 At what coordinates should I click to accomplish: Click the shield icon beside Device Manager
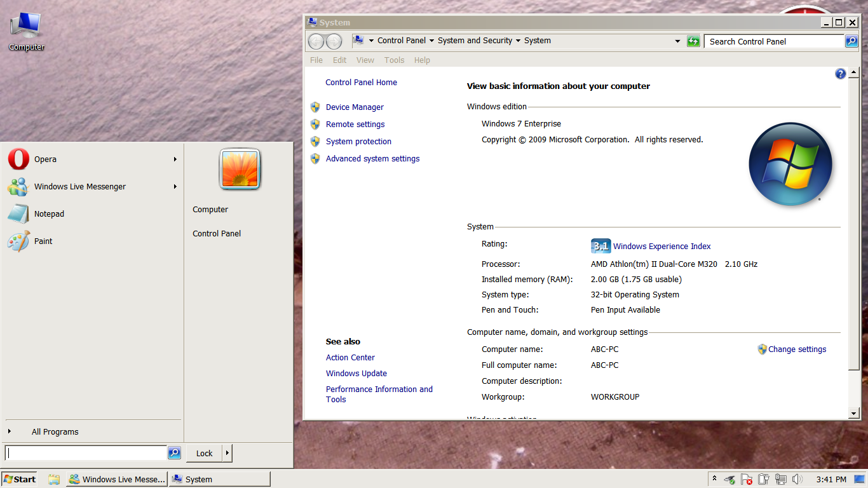click(315, 107)
